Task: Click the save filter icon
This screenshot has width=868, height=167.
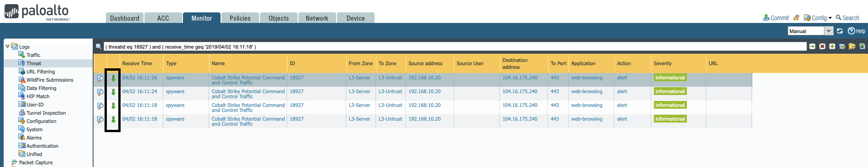Action: pyautogui.click(x=842, y=46)
